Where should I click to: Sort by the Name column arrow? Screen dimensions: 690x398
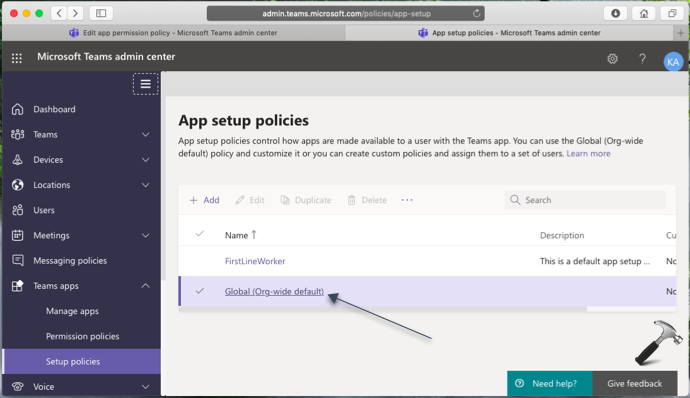(x=254, y=235)
